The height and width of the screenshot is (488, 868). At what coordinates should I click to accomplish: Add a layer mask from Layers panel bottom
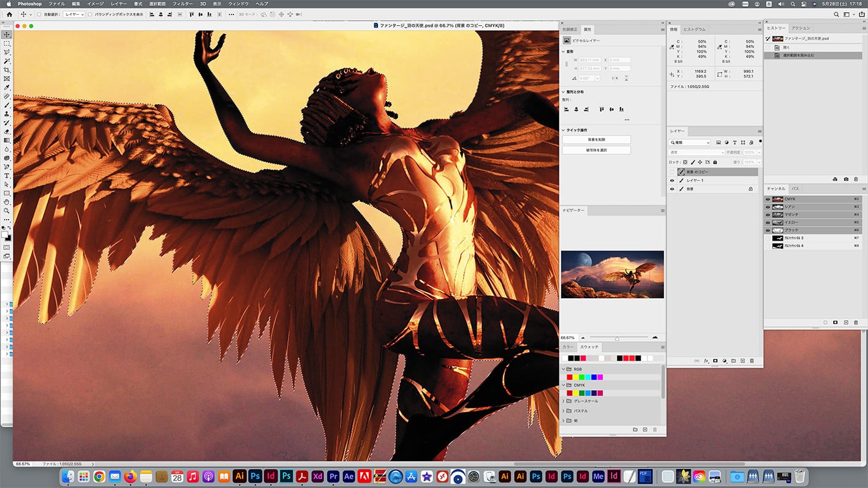click(715, 361)
